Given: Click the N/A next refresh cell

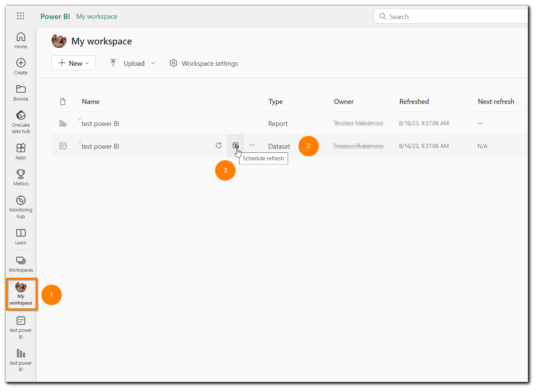Looking at the screenshot, I should coord(482,146).
